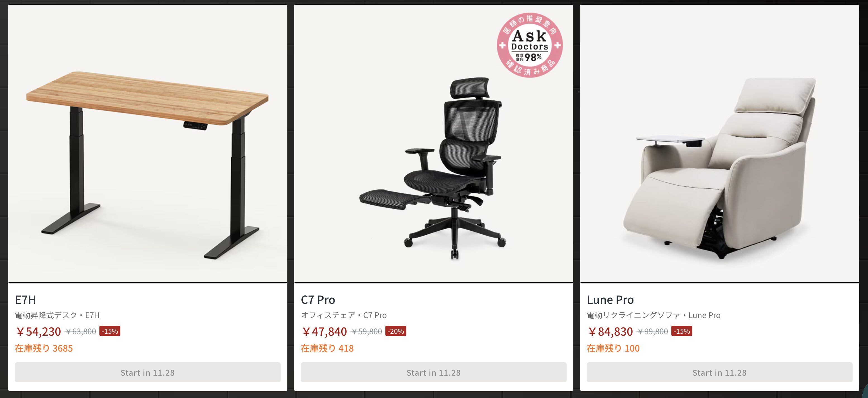Click Start in 11.28 button under Lune Pro
The image size is (868, 398).
[x=719, y=372]
